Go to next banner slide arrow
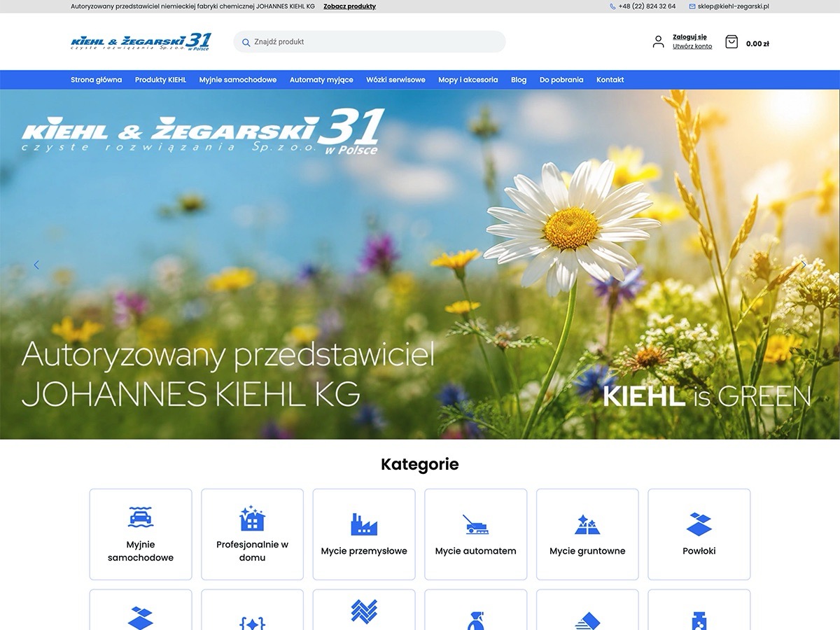Viewport: 840px width, 630px height. [x=804, y=265]
